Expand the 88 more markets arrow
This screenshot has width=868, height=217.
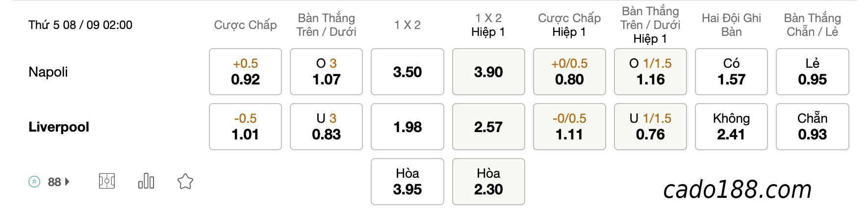tap(67, 182)
